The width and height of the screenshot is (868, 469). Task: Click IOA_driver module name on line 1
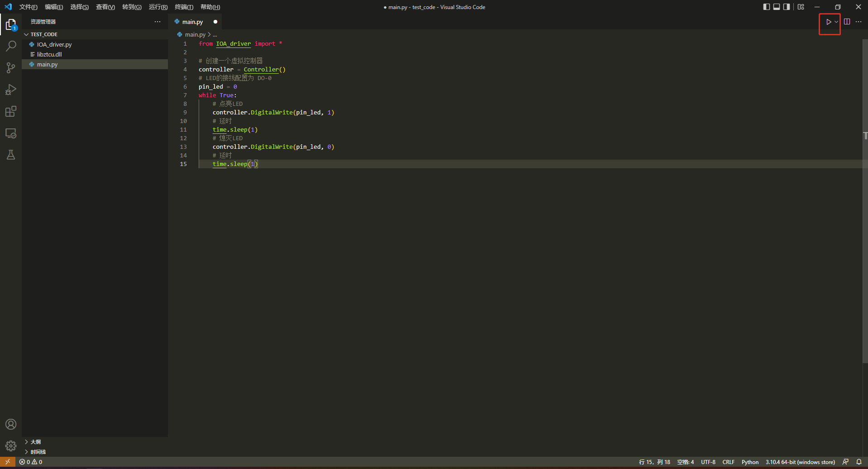[233, 43]
